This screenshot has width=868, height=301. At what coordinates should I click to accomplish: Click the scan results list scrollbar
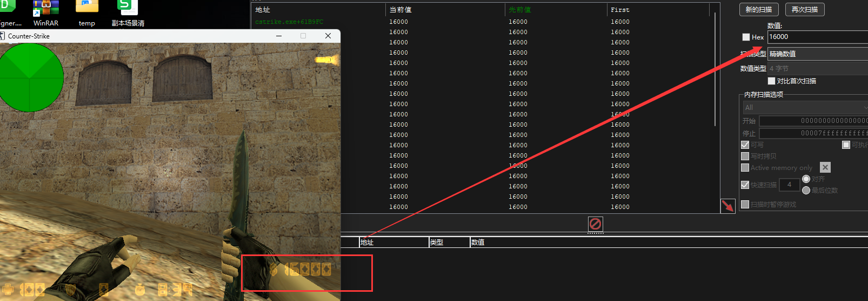tap(715, 69)
